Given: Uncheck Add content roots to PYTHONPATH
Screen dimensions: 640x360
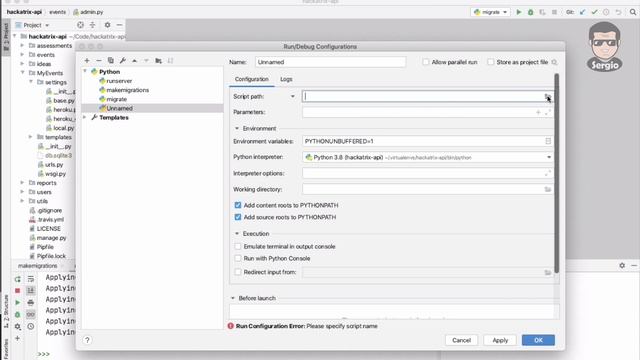Looking at the screenshot, I should 238,205.
